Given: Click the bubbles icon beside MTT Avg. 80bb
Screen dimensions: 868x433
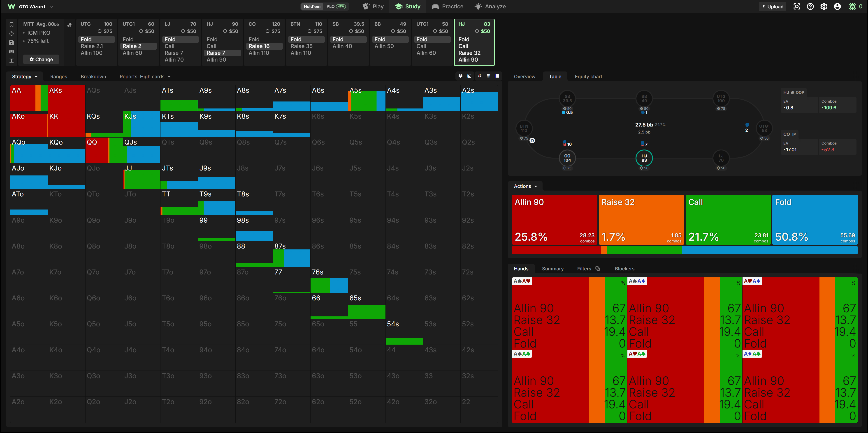Looking at the screenshot, I should click(70, 25).
